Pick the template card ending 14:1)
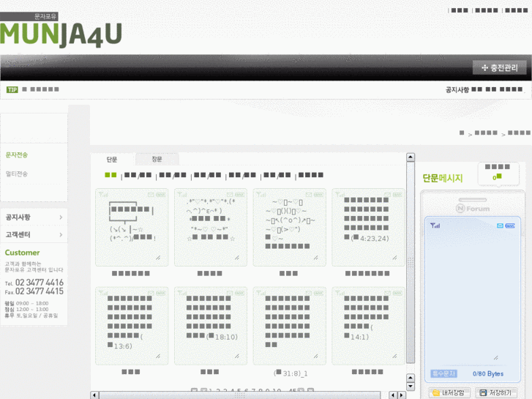 368,326
